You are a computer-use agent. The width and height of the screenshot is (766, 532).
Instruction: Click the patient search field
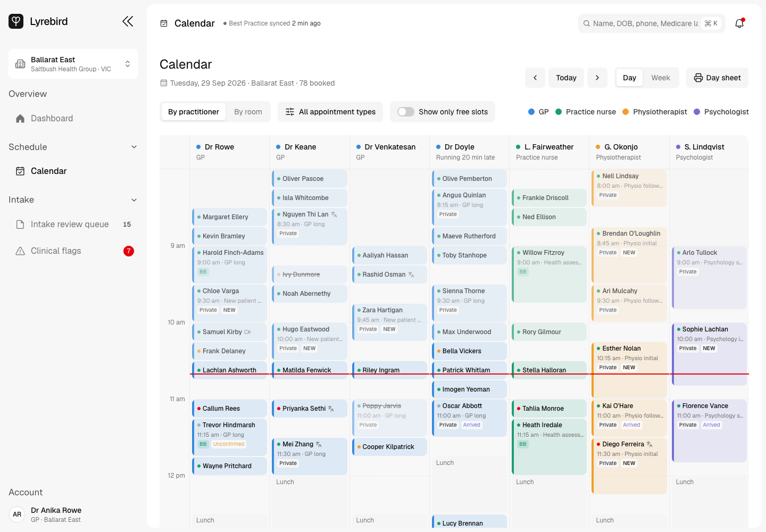[652, 23]
